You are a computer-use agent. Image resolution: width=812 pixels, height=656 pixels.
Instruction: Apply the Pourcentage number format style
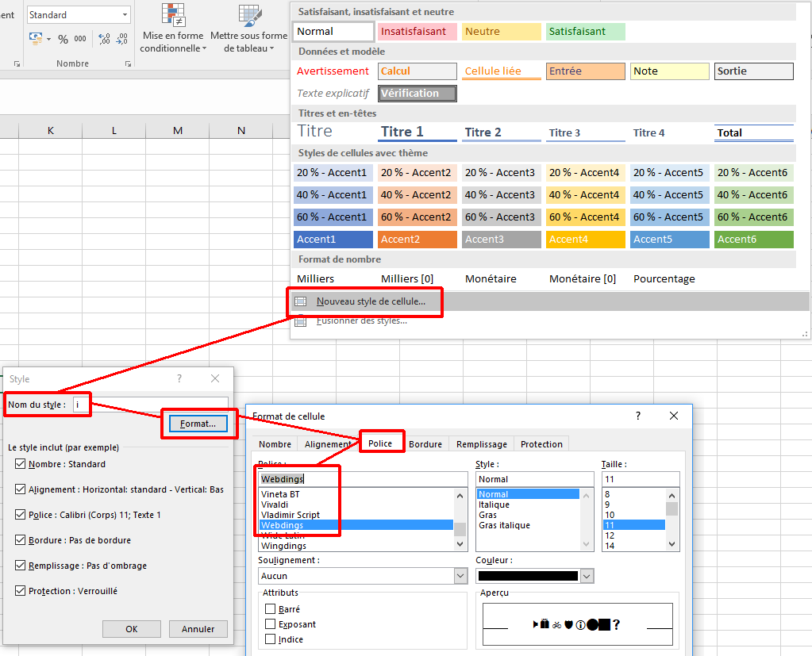pos(670,279)
